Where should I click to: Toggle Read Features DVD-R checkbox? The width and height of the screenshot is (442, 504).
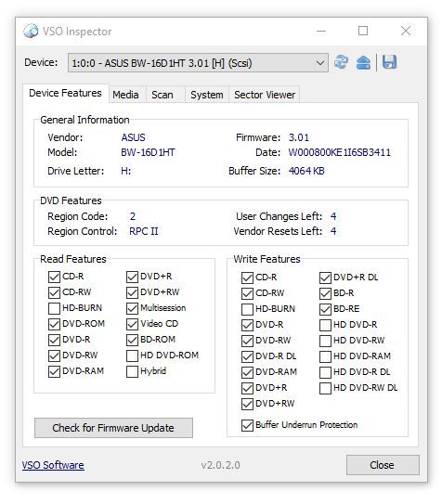[54, 340]
